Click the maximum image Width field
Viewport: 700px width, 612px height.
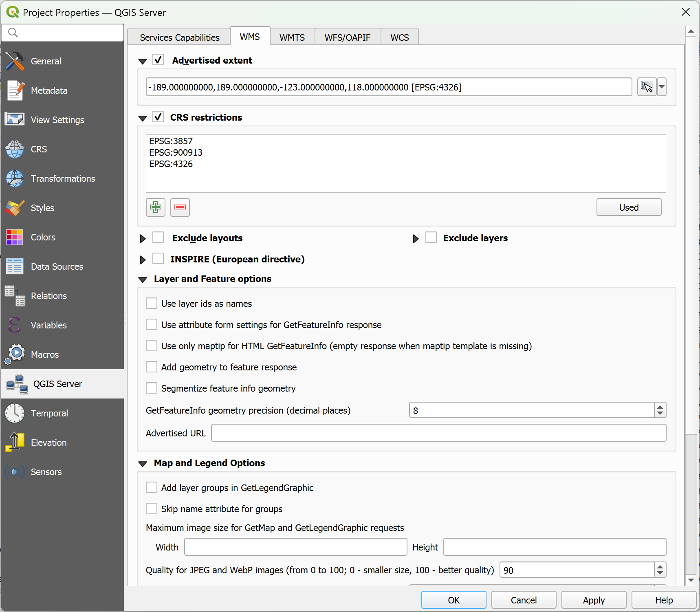[296, 547]
